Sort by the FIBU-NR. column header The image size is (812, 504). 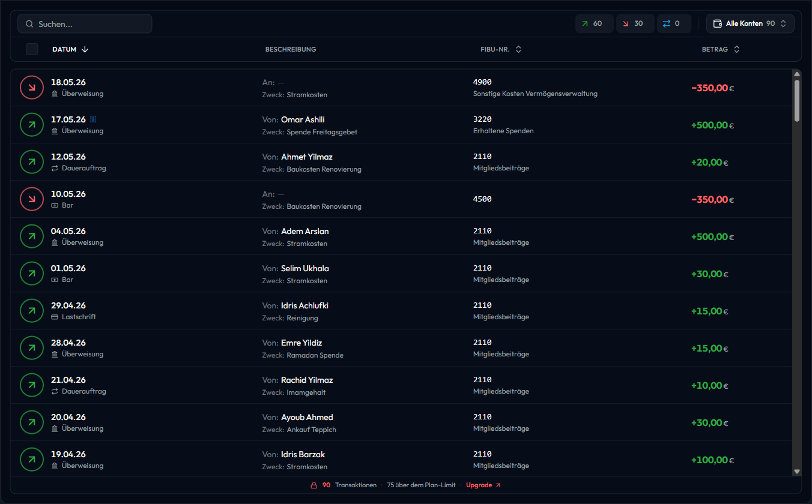coord(501,50)
